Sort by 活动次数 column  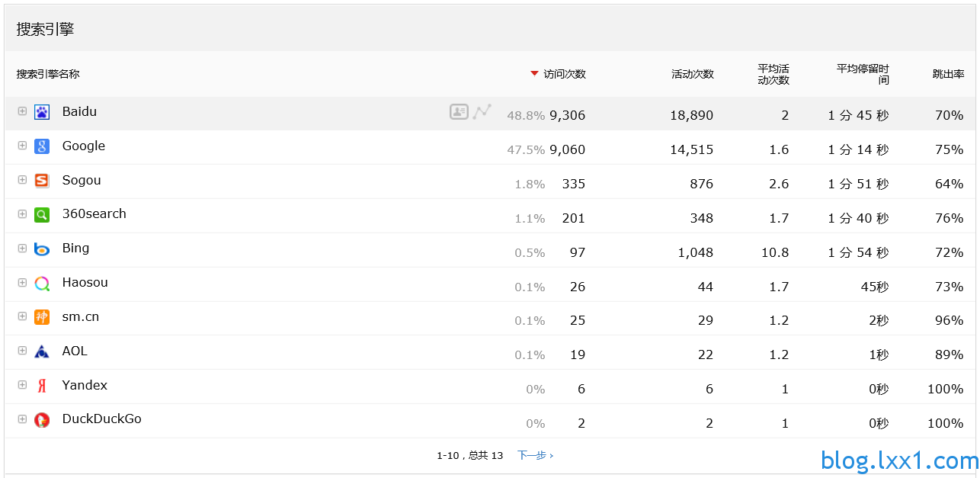pos(692,74)
